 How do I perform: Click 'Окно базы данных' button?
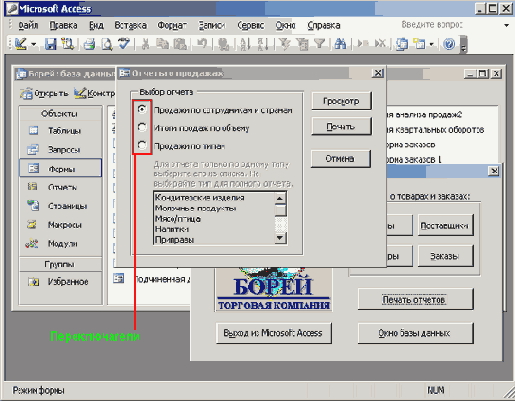coord(415,333)
